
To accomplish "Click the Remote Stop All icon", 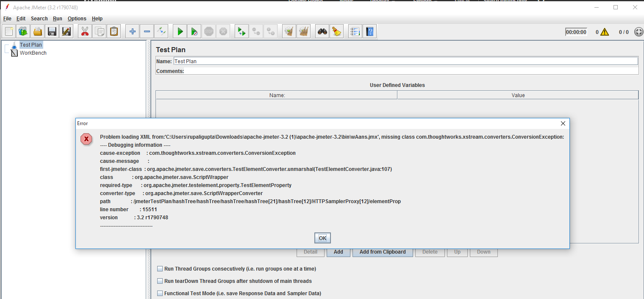I will click(256, 31).
